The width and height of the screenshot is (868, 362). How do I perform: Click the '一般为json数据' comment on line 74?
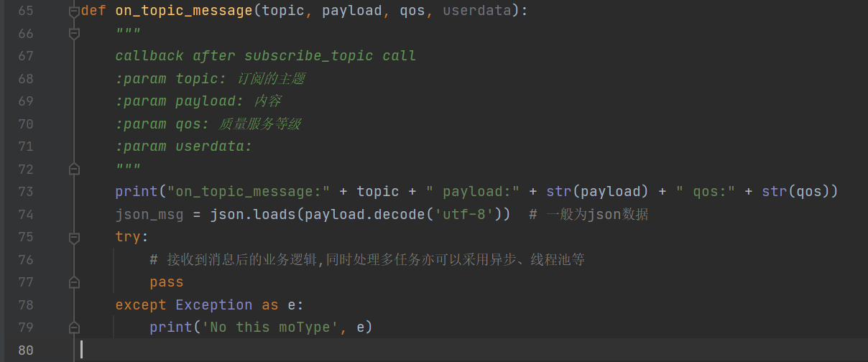[588, 214]
